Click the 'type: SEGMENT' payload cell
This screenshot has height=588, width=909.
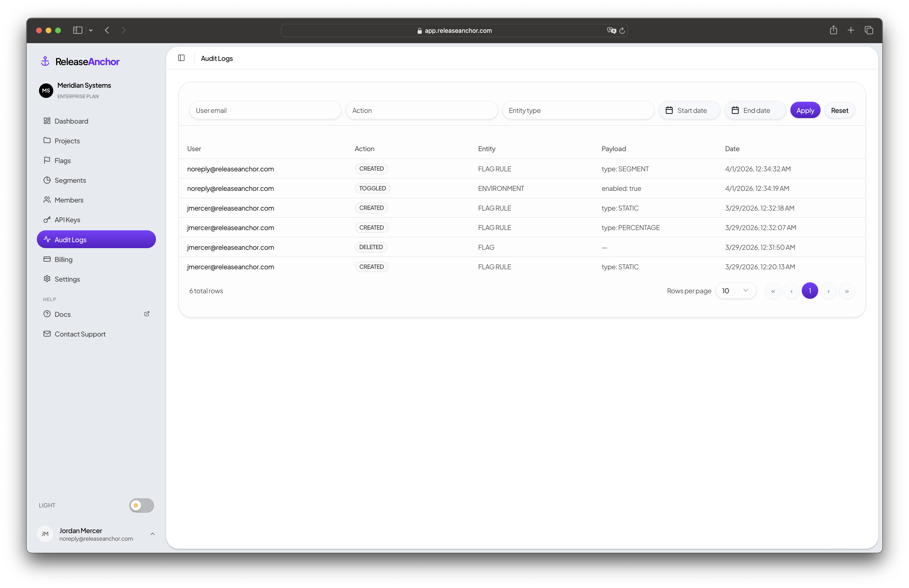click(x=625, y=169)
